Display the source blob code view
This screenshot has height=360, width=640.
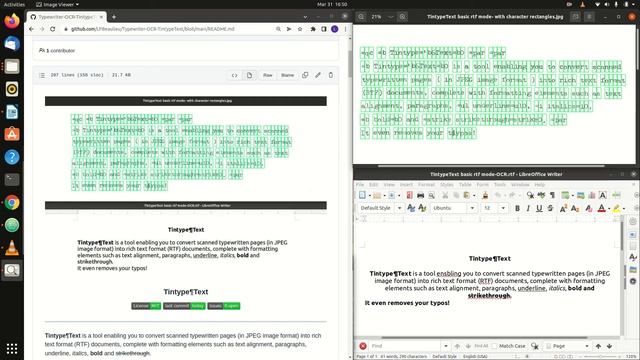coord(234,75)
